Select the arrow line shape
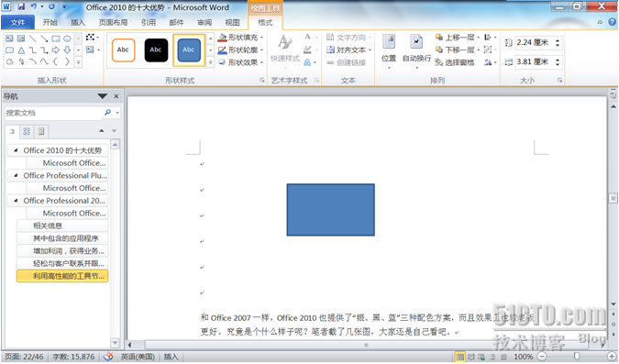 (x=44, y=39)
